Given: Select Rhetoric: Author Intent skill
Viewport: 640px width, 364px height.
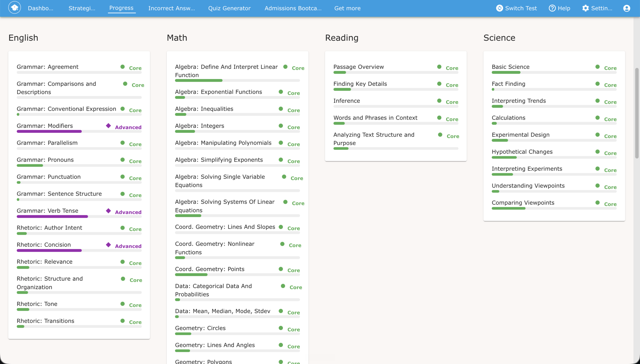Looking at the screenshot, I should 49,227.
